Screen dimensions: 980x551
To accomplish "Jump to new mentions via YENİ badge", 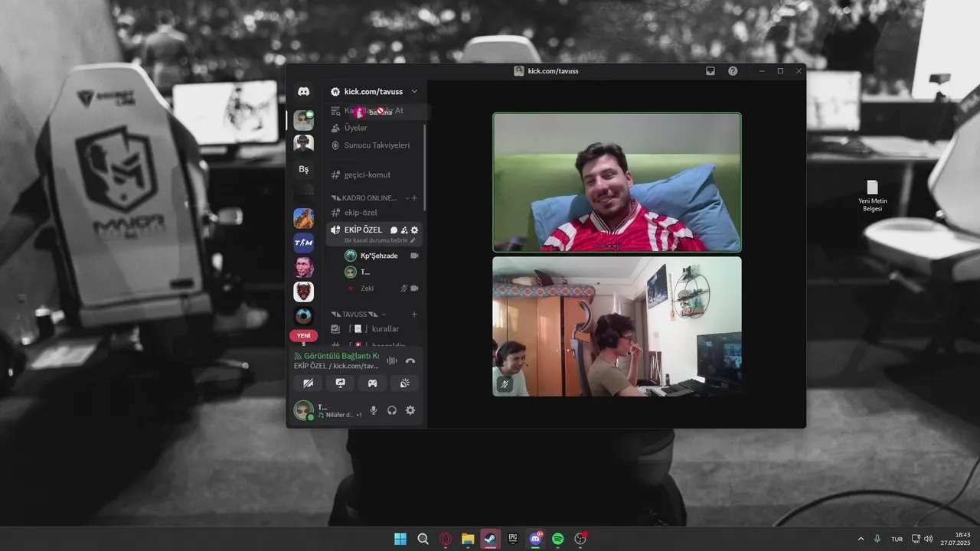I will click(x=304, y=336).
